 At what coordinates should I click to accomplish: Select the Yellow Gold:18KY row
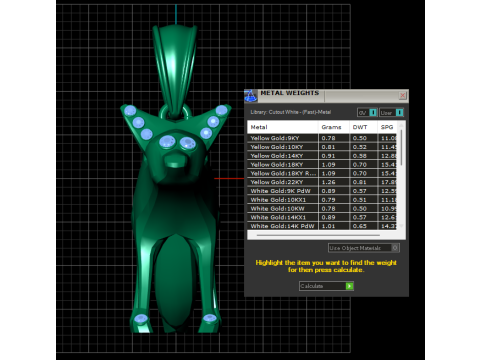322,164
